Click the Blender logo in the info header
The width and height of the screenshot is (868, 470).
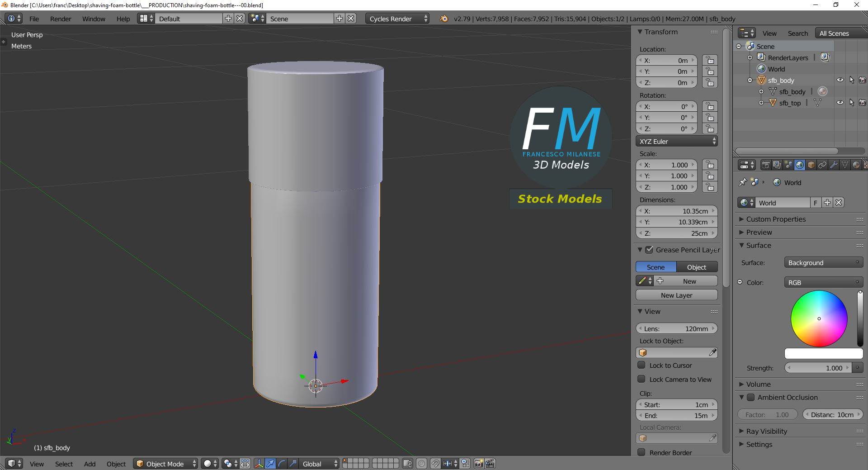pyautogui.click(x=444, y=19)
